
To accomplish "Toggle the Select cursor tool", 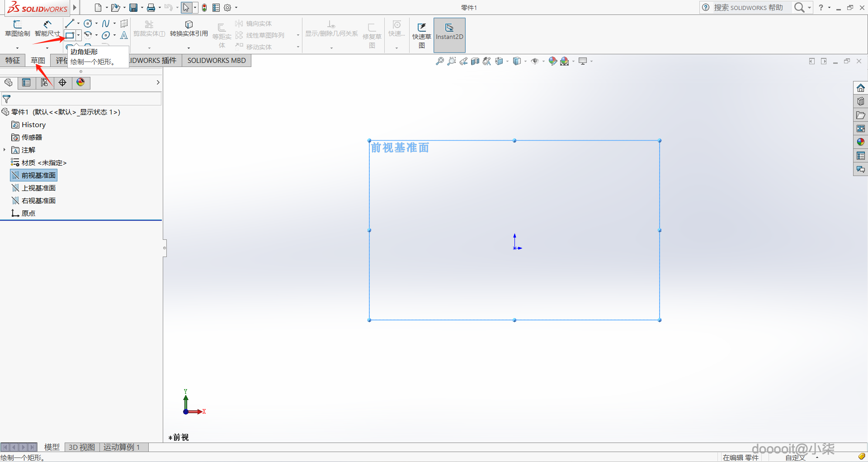I will (186, 8).
